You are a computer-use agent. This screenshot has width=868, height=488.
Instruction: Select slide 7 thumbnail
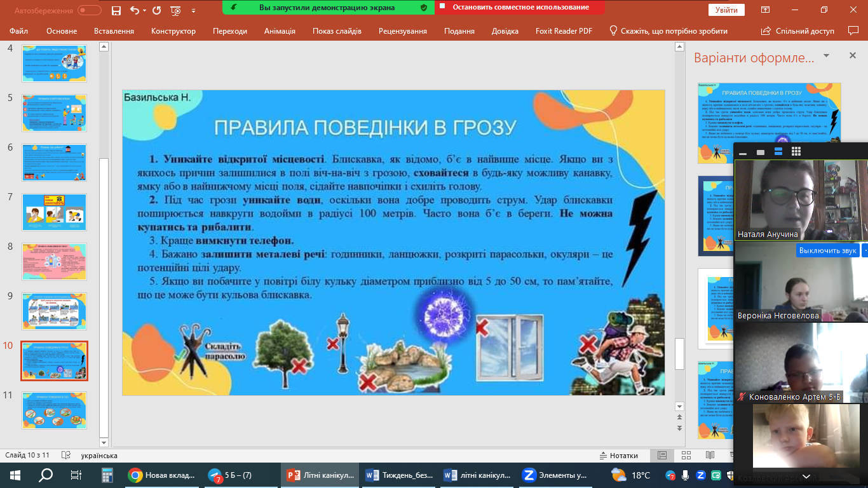[x=54, y=212]
